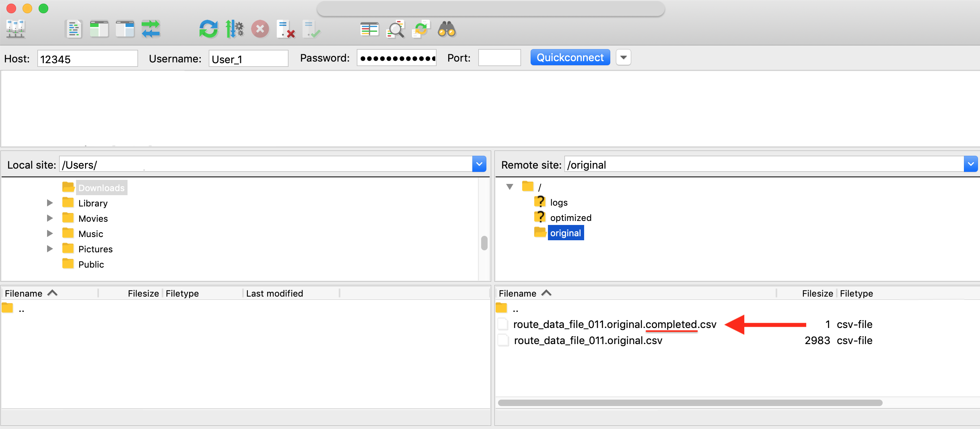The height and width of the screenshot is (429, 980).
Task: Refresh the file and folder lists
Action: (208, 29)
